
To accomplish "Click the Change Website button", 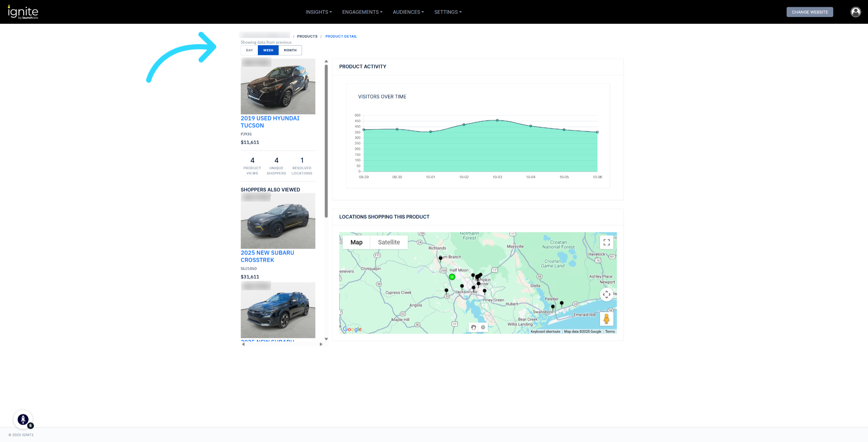I will tap(809, 12).
